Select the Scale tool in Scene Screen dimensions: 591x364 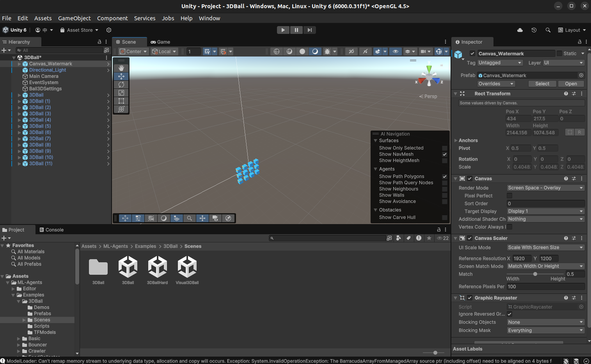[x=121, y=93]
